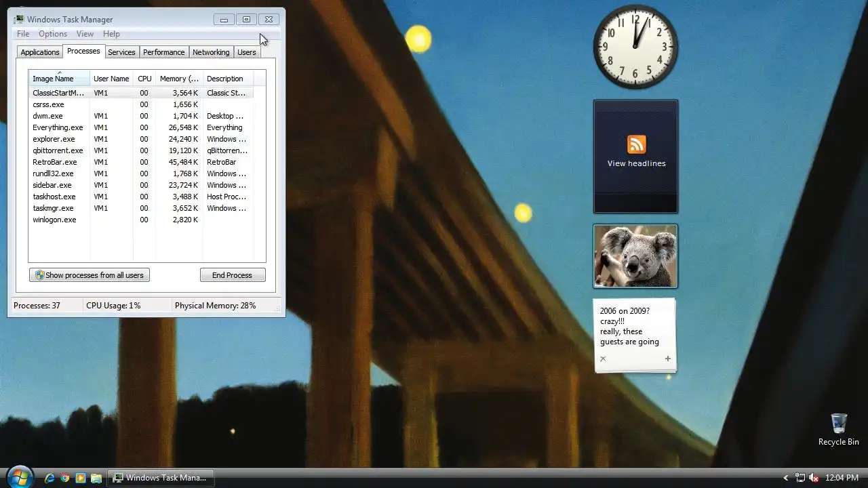Open Windows Explorer folder taskbar icon
The height and width of the screenshot is (488, 868).
(x=96, y=478)
